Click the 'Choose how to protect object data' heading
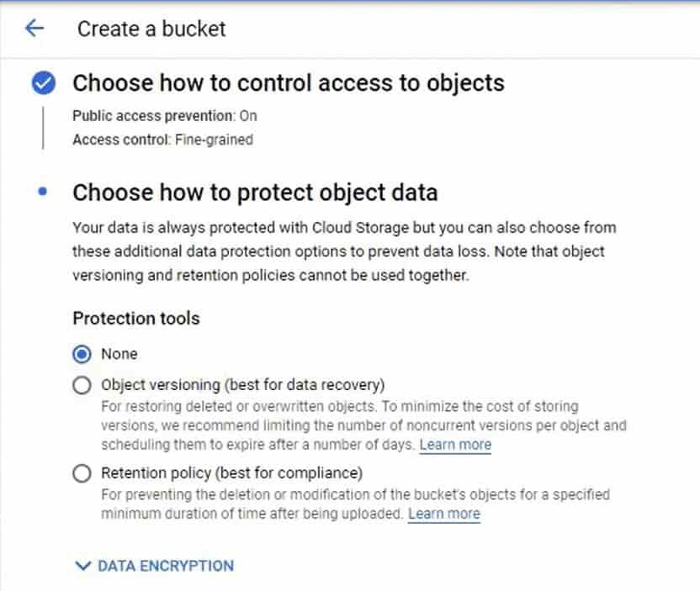Image resolution: width=700 pixels, height=591 pixels. tap(255, 193)
